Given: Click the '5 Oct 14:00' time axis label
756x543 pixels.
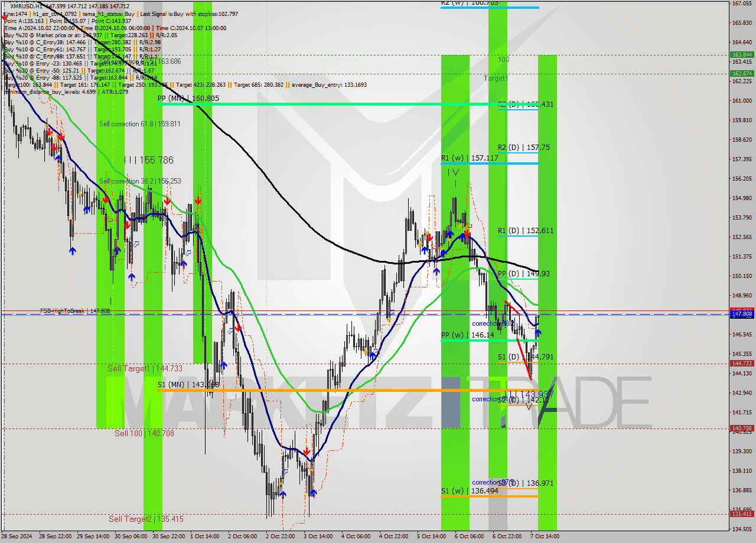Looking at the screenshot, I should [431, 537].
